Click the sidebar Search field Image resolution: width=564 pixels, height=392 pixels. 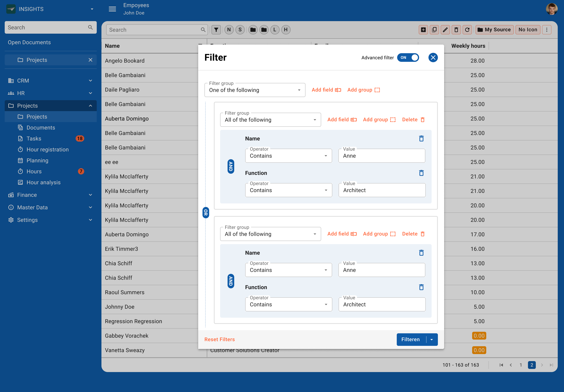coord(51,27)
